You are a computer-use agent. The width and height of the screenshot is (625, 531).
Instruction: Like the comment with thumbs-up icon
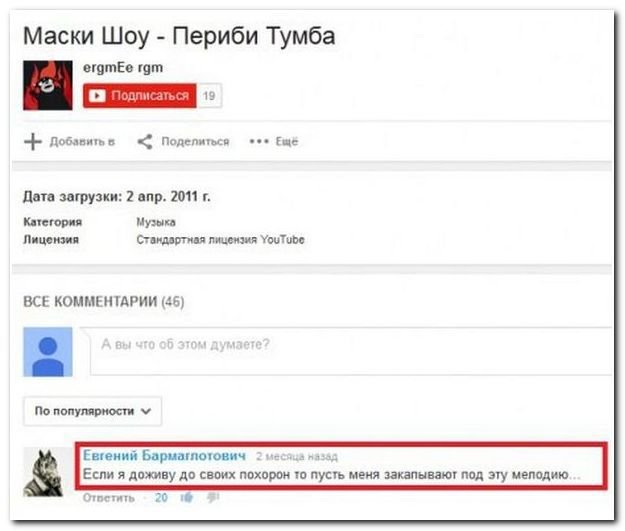[x=187, y=497]
